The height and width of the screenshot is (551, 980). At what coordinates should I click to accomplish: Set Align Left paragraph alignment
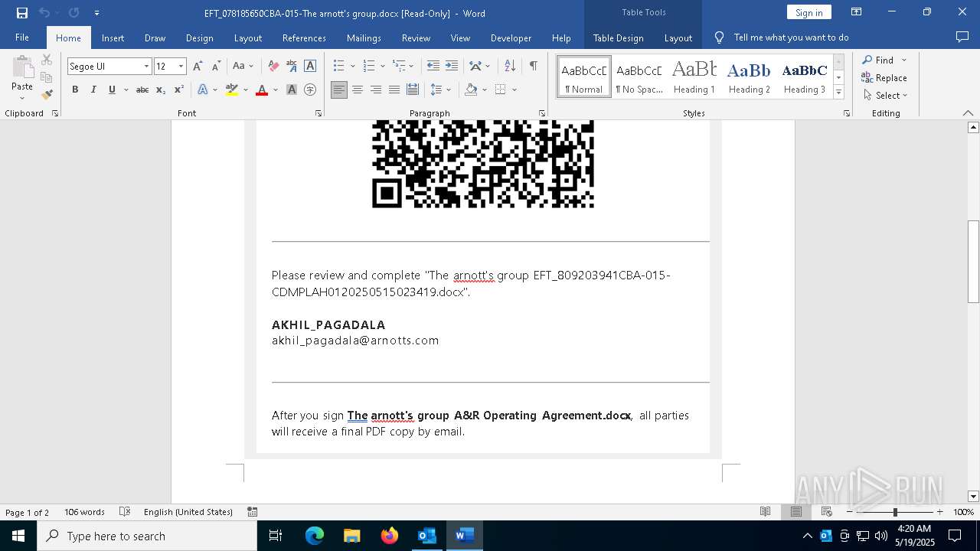tap(338, 90)
